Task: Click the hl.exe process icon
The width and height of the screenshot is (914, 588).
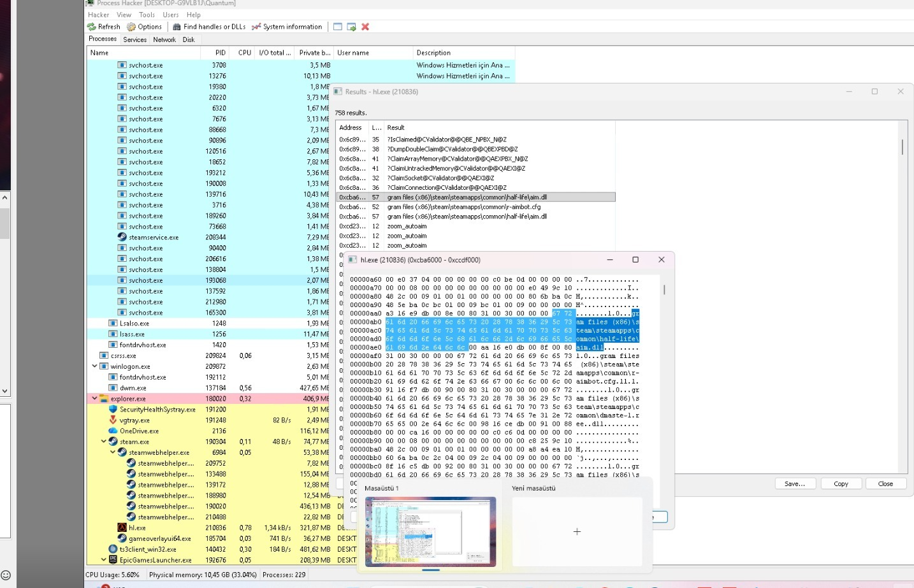Action: click(122, 527)
